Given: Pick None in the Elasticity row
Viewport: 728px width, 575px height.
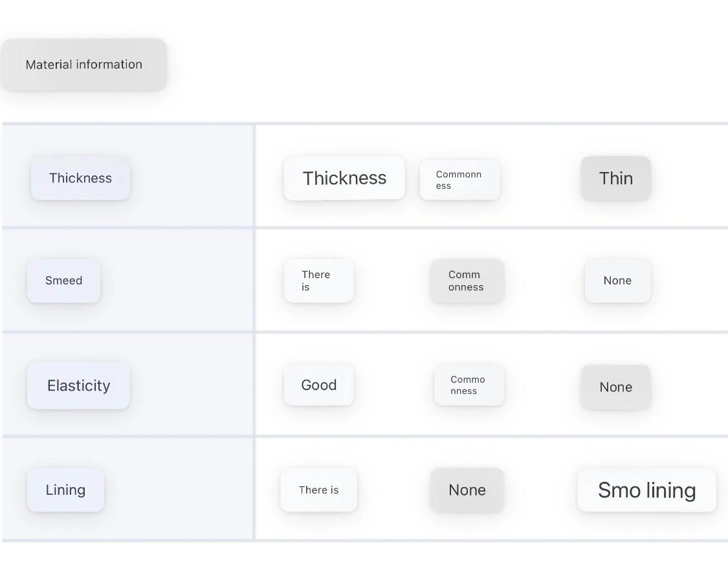Looking at the screenshot, I should pyautogui.click(x=615, y=387).
